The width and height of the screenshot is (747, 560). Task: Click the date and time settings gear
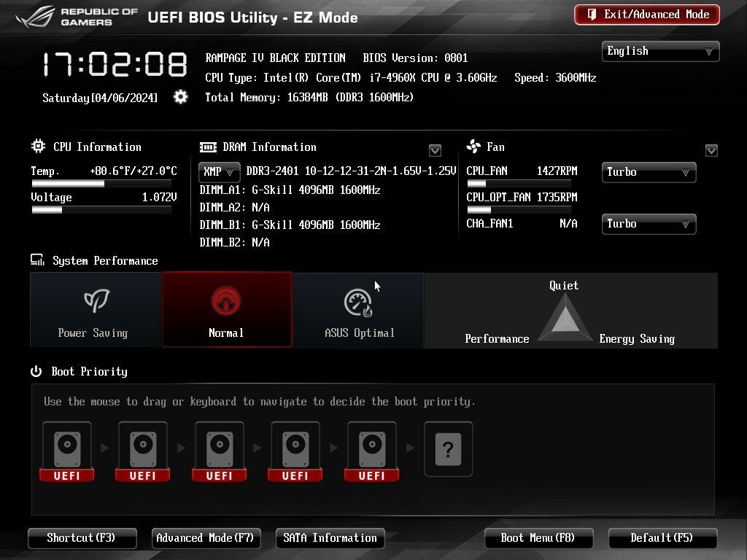pyautogui.click(x=181, y=97)
